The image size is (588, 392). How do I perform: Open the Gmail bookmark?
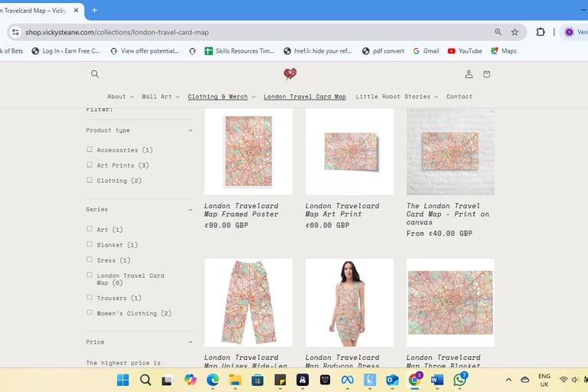(x=426, y=51)
